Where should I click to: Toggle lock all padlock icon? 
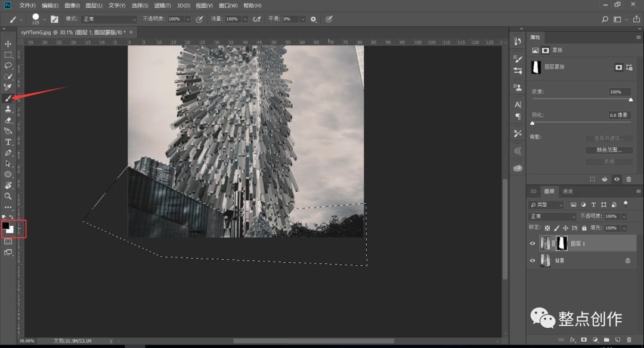coord(584,228)
